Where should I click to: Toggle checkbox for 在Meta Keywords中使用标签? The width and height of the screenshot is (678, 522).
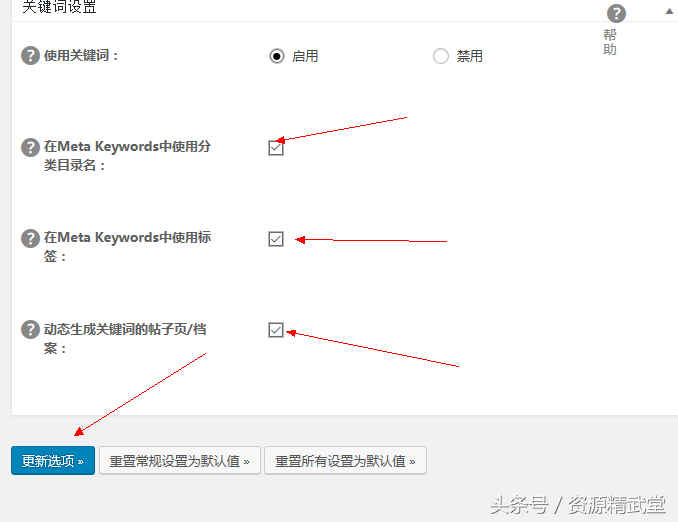[x=276, y=239]
